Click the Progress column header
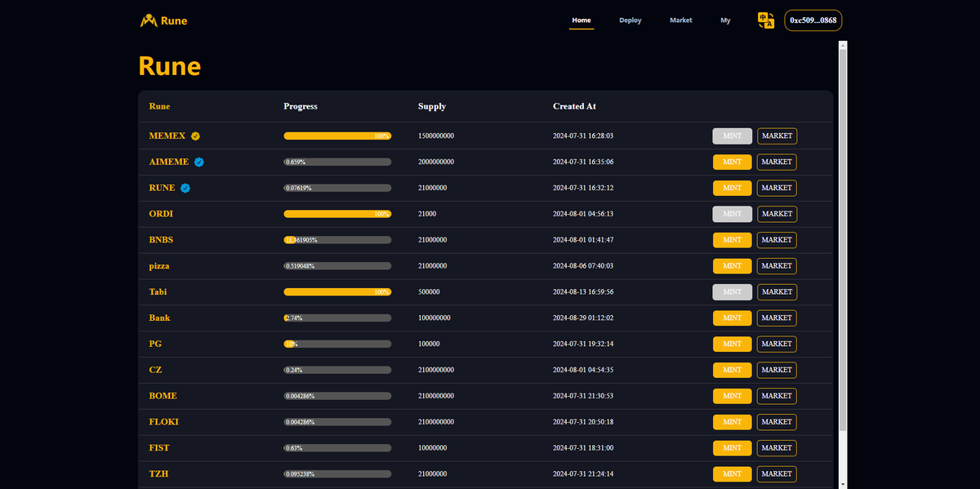 [x=301, y=106]
